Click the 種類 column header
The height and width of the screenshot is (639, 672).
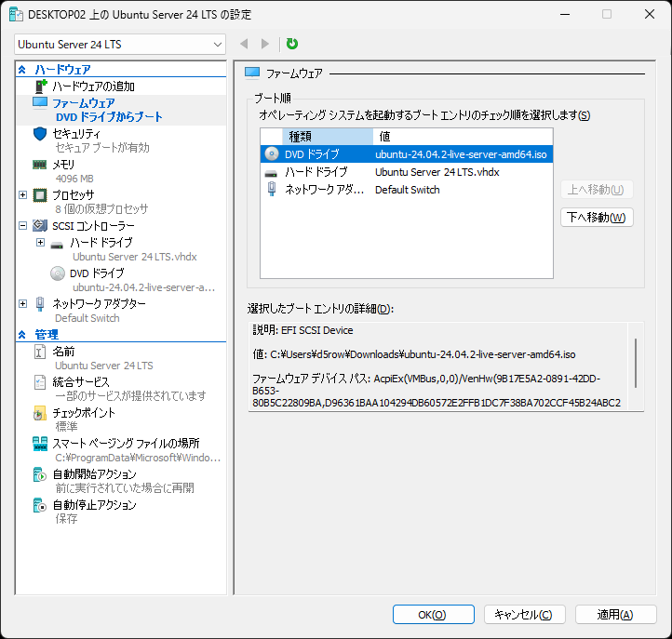click(x=328, y=137)
